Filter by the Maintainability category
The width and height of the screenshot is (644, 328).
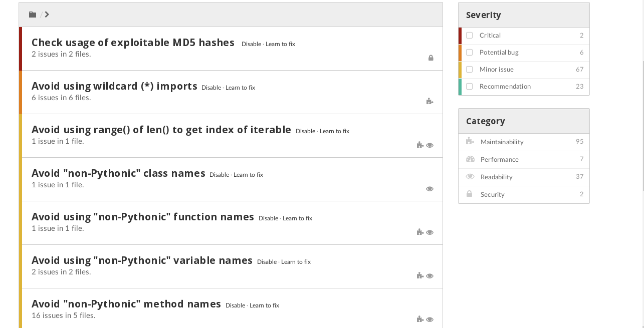[502, 142]
